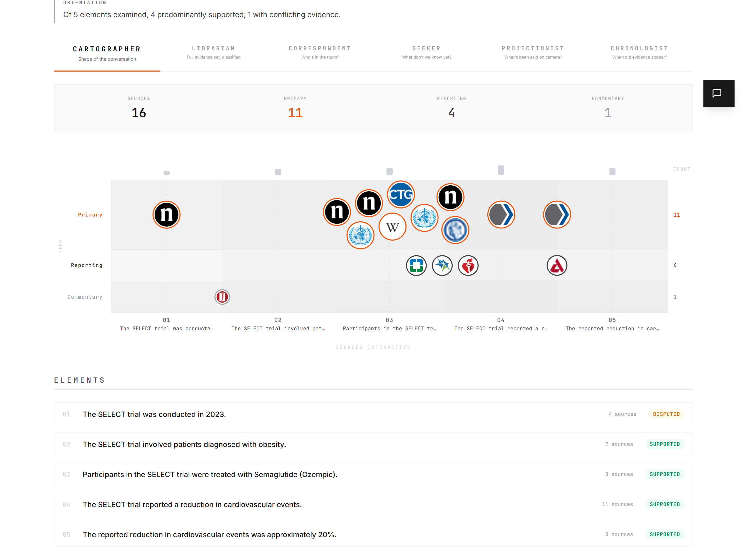The image size is (747, 560).
Task: Click the Sources total '16'
Action: (139, 113)
